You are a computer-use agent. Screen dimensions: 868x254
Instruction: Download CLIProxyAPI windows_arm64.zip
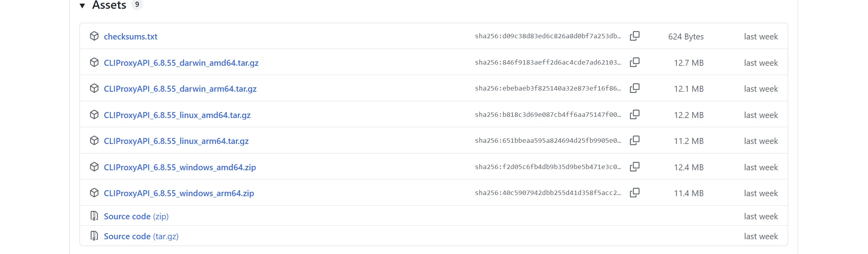pyautogui.click(x=179, y=193)
